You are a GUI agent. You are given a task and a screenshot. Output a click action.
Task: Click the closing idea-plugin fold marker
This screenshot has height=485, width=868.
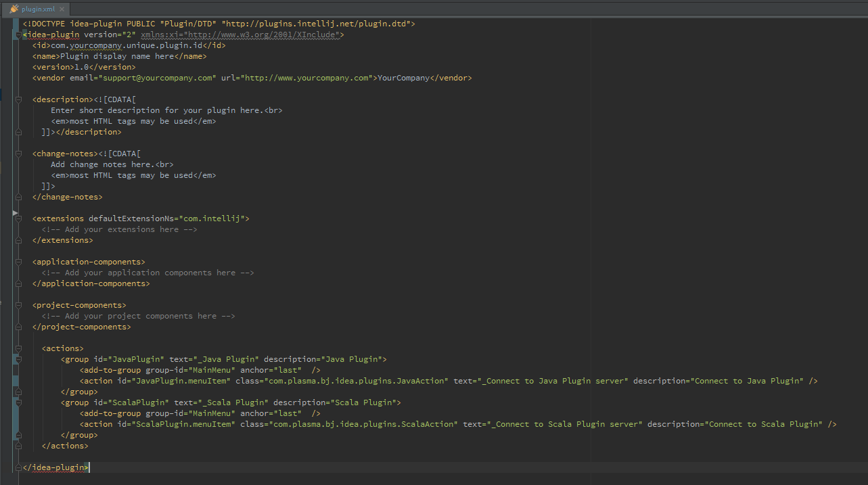(18, 467)
